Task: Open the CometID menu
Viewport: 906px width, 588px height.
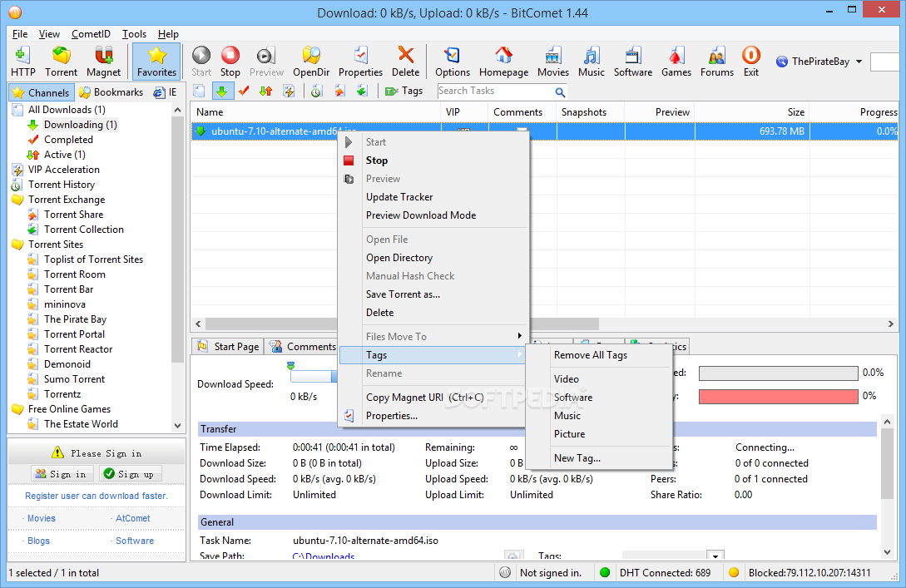Action: pos(91,34)
